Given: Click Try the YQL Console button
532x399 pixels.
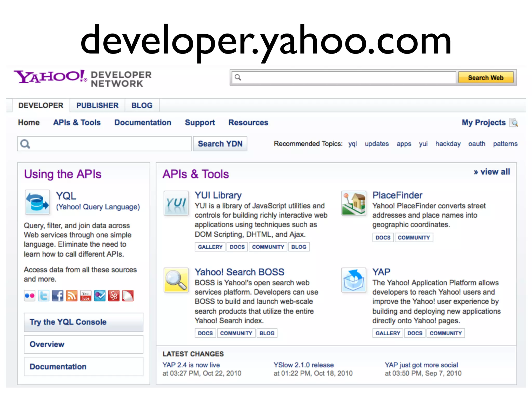Looking at the screenshot, I should [84, 322].
